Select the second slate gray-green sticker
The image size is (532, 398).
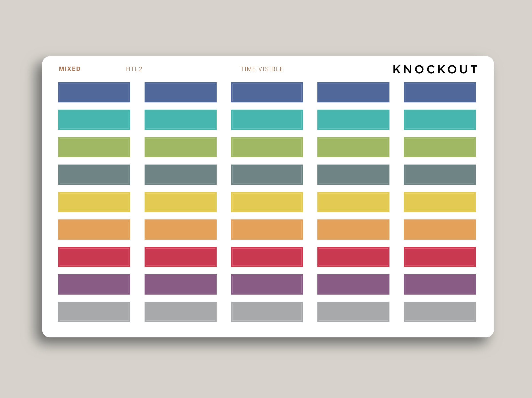[x=180, y=175]
